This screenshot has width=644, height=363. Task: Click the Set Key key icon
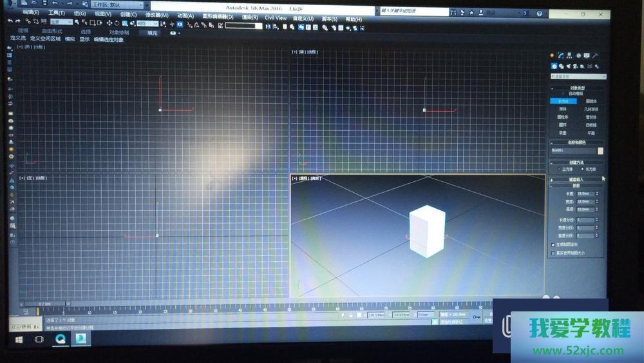477,317
